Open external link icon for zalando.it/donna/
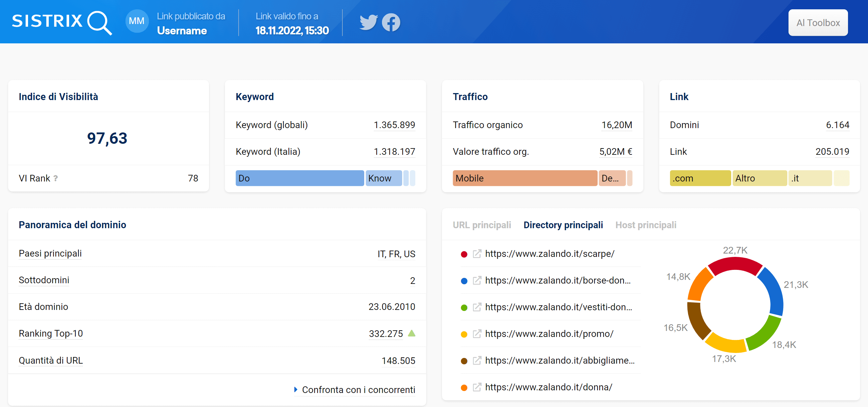 tap(477, 387)
